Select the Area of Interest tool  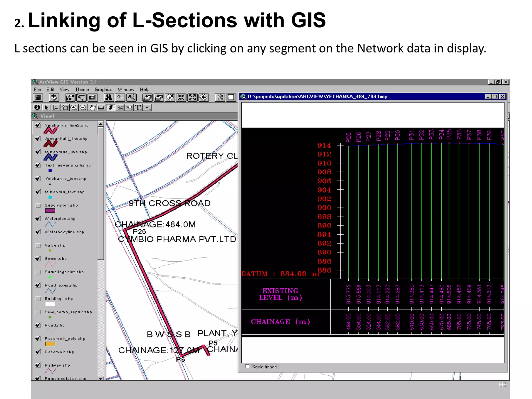(x=119, y=108)
